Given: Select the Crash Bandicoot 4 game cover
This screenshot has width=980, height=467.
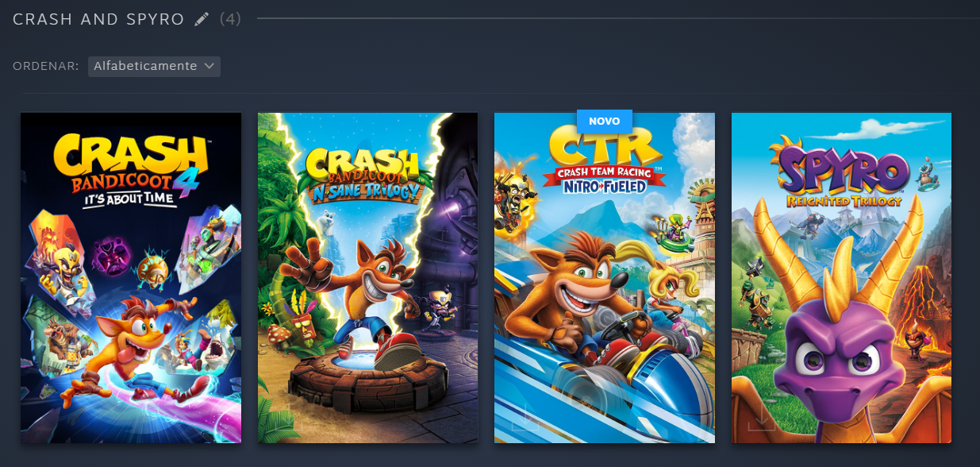Looking at the screenshot, I should click(131, 278).
